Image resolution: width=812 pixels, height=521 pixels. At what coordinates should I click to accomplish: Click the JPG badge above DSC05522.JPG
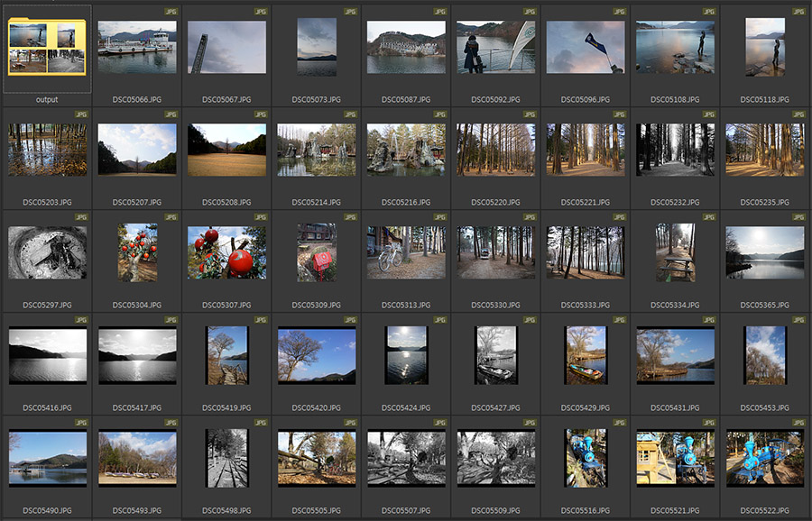click(x=799, y=422)
